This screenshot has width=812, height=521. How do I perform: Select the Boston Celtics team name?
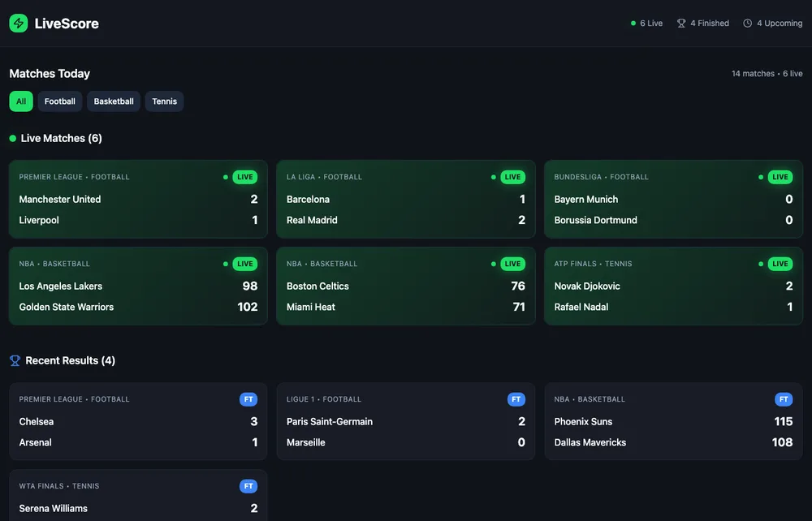[x=317, y=286]
